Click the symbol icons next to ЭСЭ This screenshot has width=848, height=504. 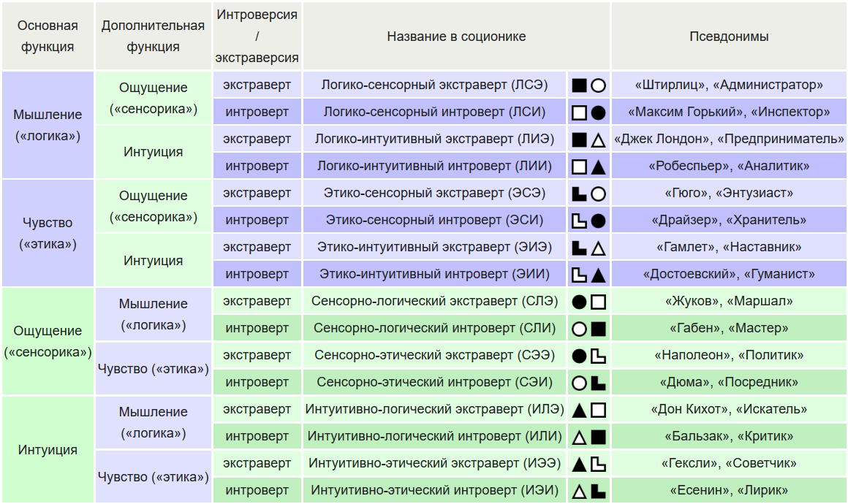[x=588, y=194]
